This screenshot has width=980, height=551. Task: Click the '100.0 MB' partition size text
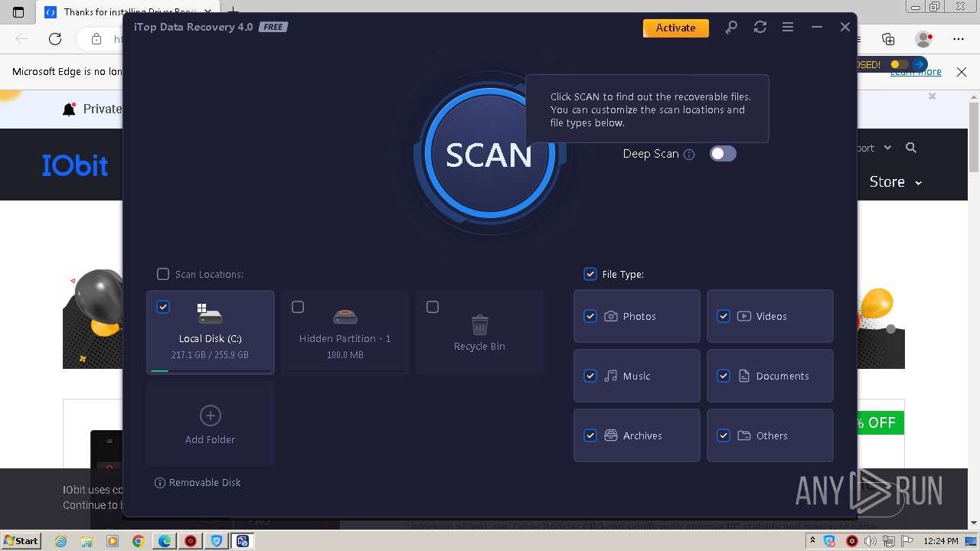(345, 355)
